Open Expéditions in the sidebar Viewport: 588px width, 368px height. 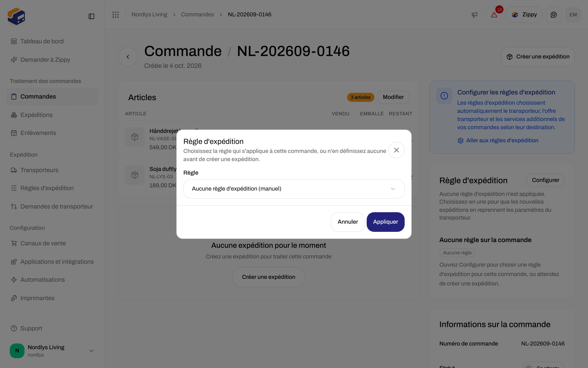pos(52,115)
